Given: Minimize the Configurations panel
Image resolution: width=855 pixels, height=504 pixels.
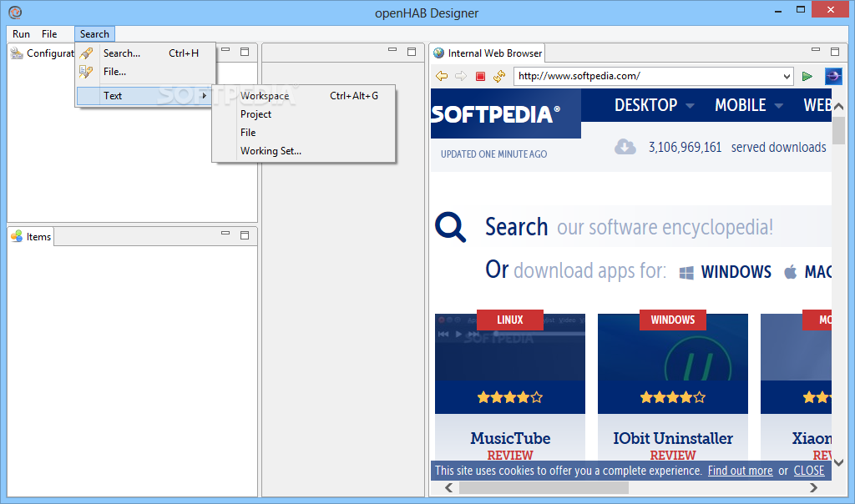Looking at the screenshot, I should (225, 50).
